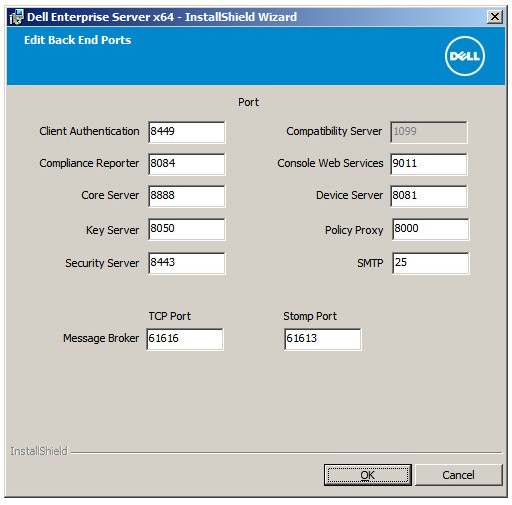This screenshot has height=505, width=512.
Task: Close the InstallShield Wizard window
Action: point(495,17)
